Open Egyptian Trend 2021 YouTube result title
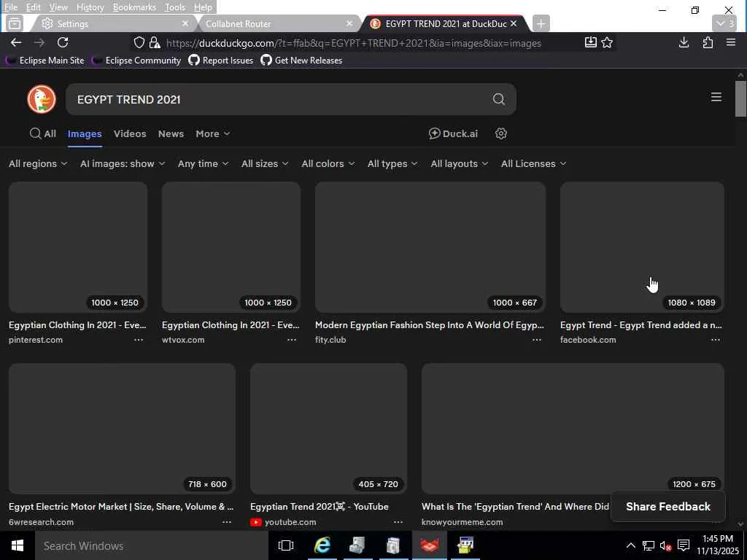Viewport: 747px width, 560px height. click(320, 507)
